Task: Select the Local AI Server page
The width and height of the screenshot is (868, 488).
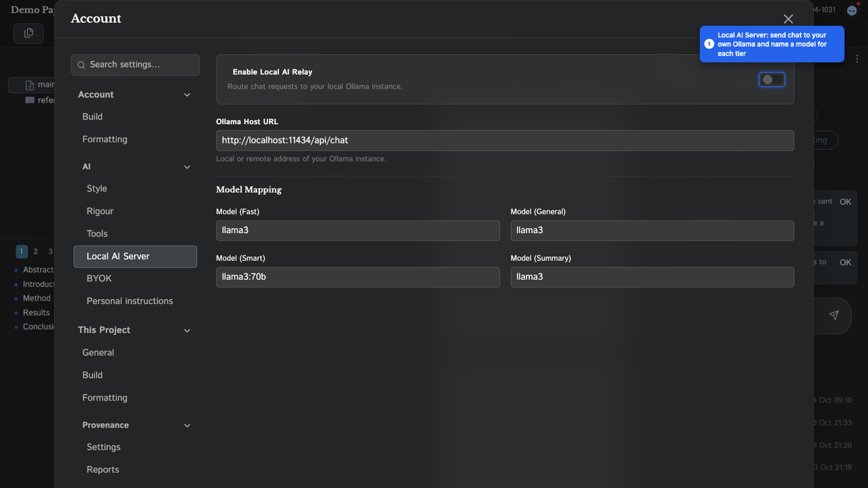Action: [135, 256]
